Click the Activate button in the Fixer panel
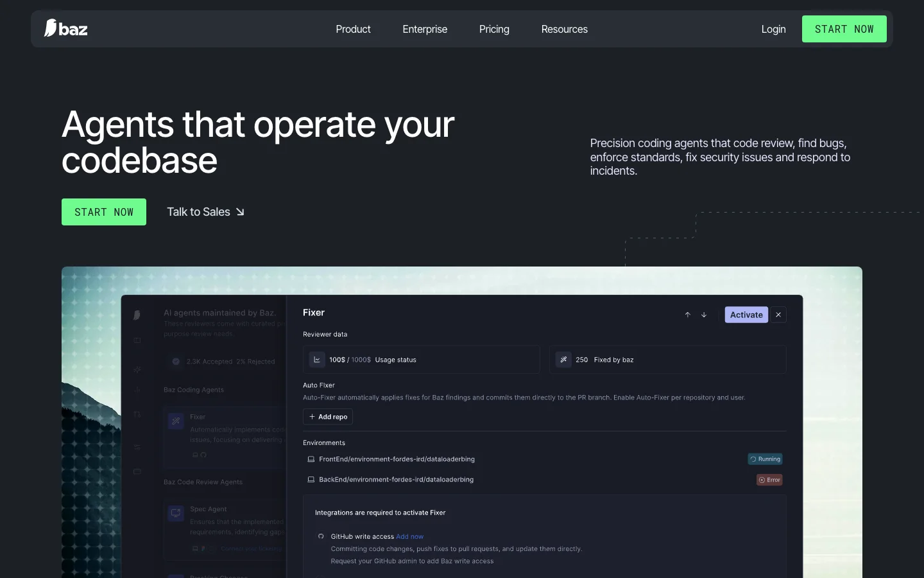The height and width of the screenshot is (578, 924). (746, 315)
